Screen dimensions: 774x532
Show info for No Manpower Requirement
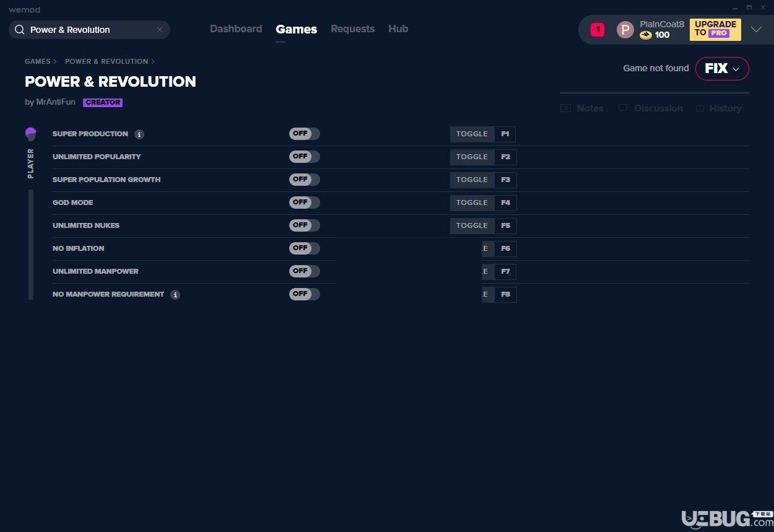coord(175,295)
